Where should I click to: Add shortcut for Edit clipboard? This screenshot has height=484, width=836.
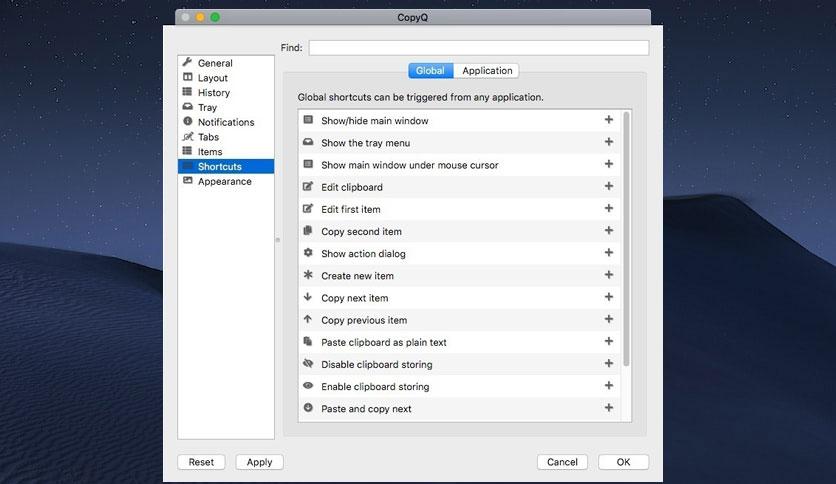coord(608,186)
